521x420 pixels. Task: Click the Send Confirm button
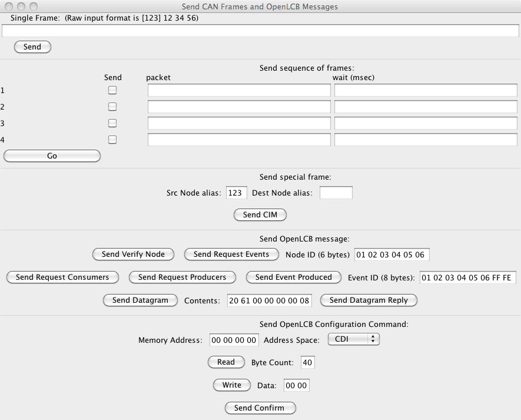click(x=259, y=408)
